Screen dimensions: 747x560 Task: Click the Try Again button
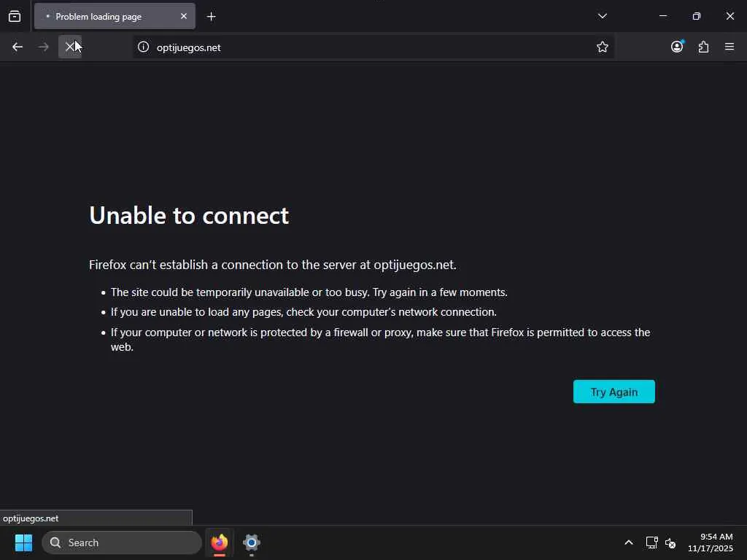coord(614,392)
